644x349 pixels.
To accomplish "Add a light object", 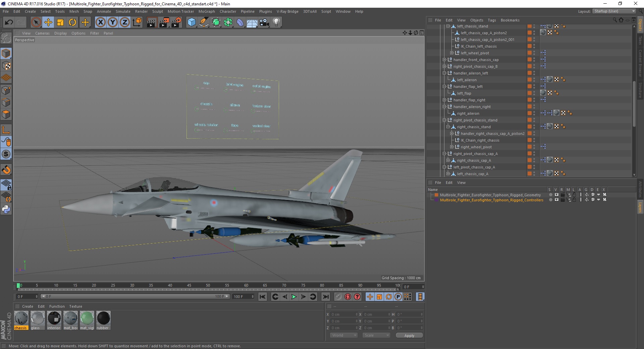I will 276,22.
